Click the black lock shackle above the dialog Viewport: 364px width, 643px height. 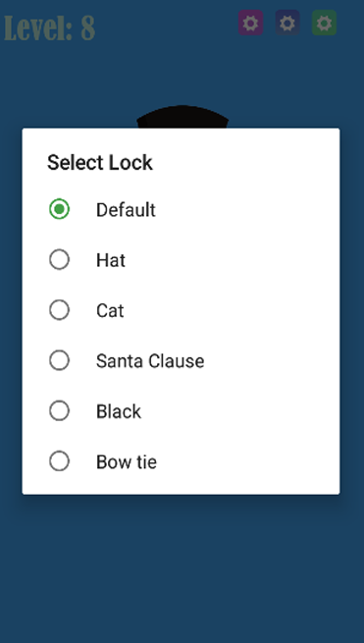(182, 117)
